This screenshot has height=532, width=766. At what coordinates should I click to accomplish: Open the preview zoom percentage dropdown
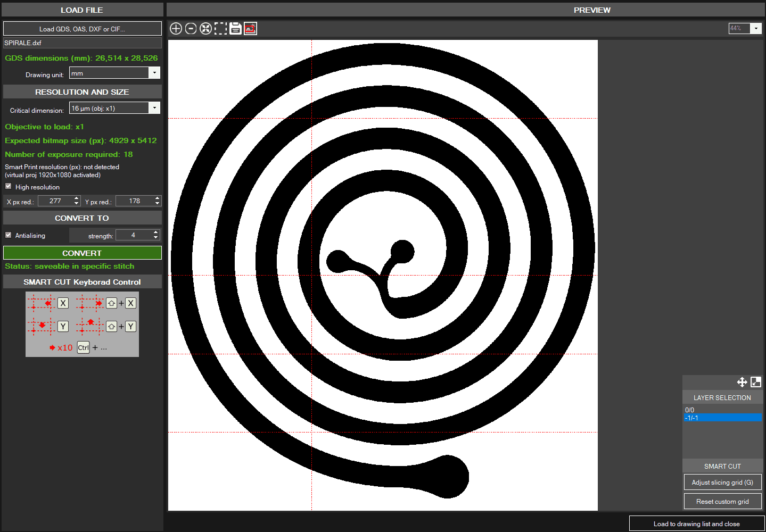756,29
